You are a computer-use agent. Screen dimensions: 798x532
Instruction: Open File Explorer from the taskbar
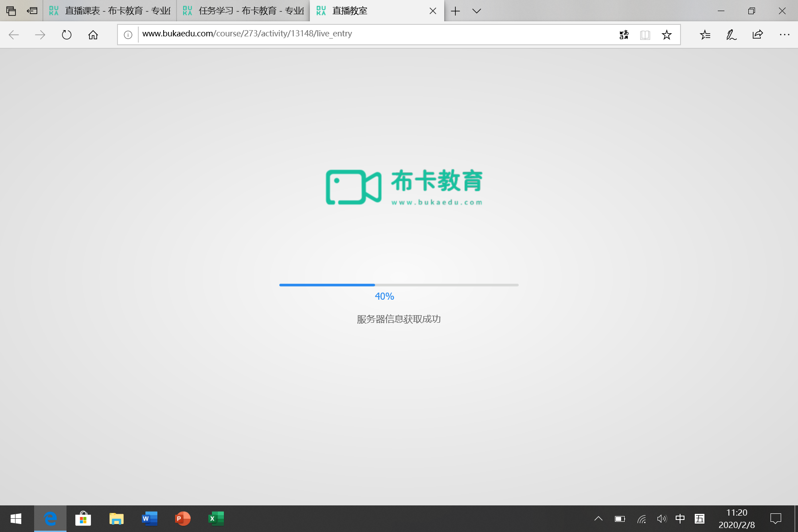tap(116, 519)
